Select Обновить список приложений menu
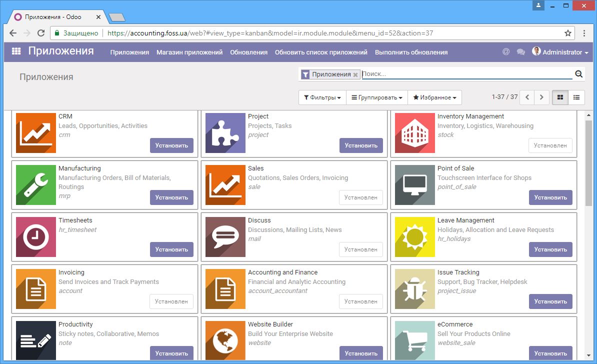Viewport: 597px width, 364px height. pyautogui.click(x=321, y=52)
